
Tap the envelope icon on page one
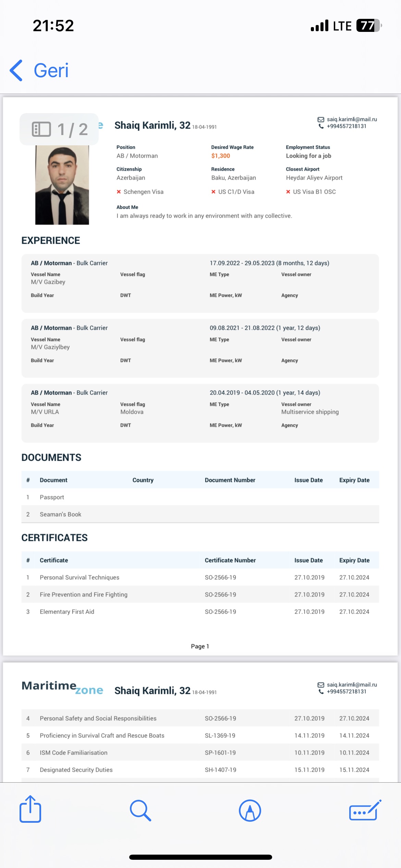click(321, 119)
